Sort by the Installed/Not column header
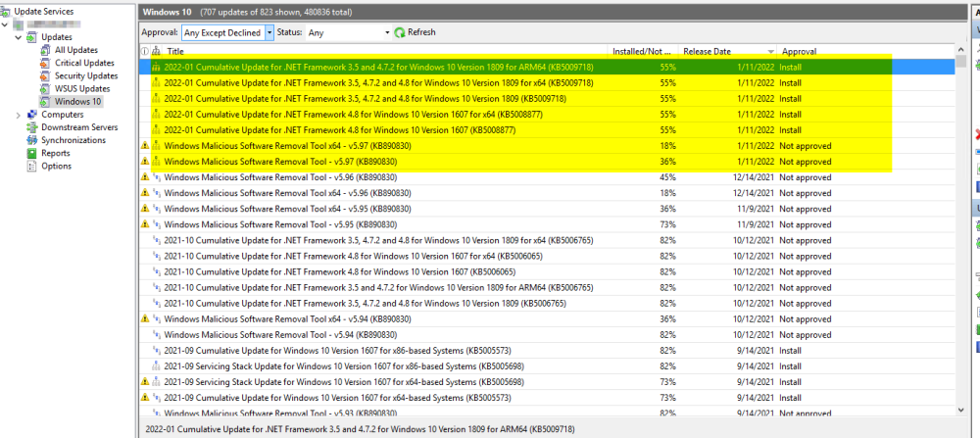Viewport: 980px width, 438px height. tap(643, 52)
